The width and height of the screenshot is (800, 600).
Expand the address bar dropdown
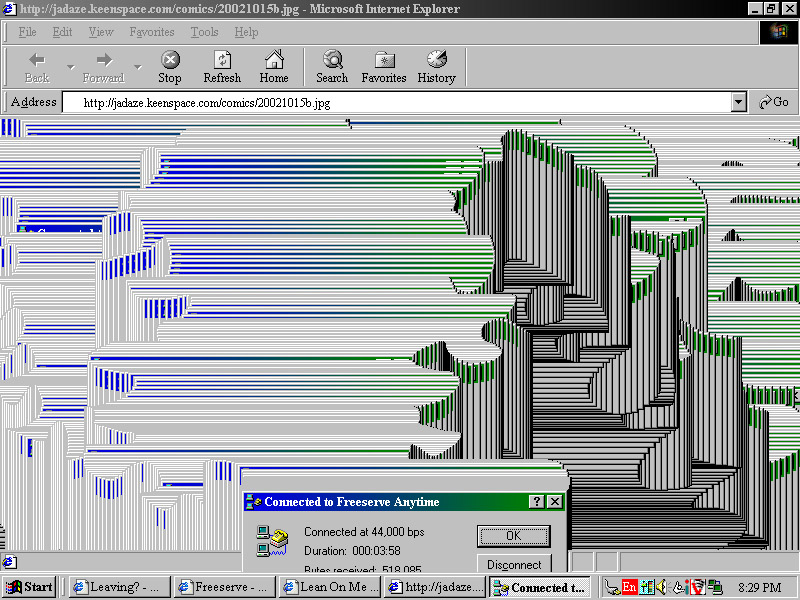739,102
